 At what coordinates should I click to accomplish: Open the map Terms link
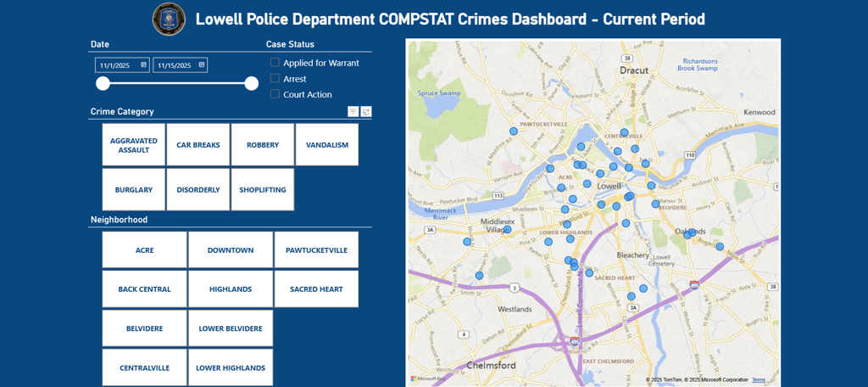[x=759, y=380]
